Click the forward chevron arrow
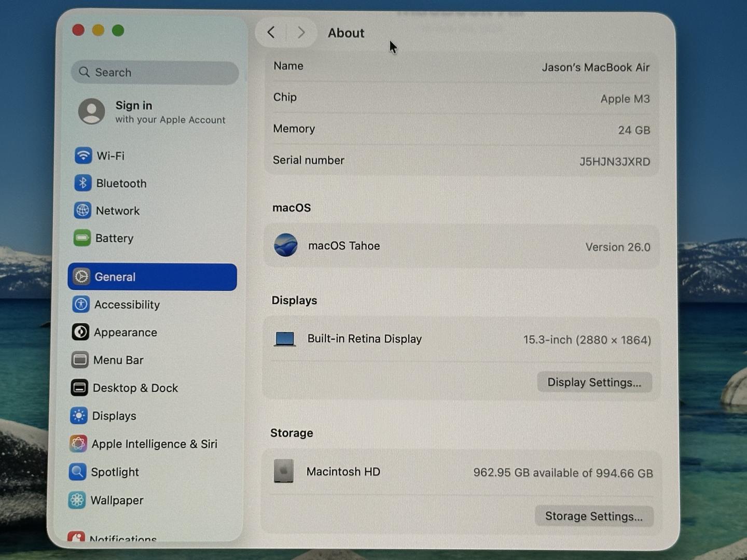Viewport: 747px width, 560px height. (301, 33)
